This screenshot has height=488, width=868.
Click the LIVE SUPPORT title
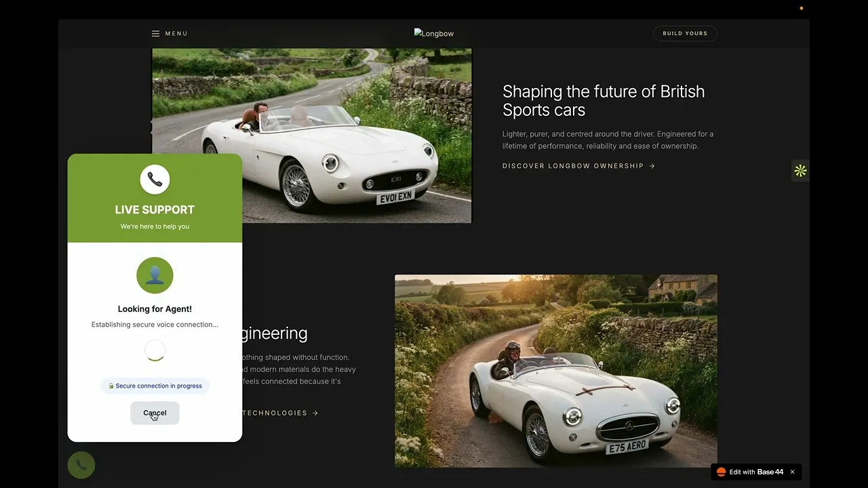coord(155,210)
